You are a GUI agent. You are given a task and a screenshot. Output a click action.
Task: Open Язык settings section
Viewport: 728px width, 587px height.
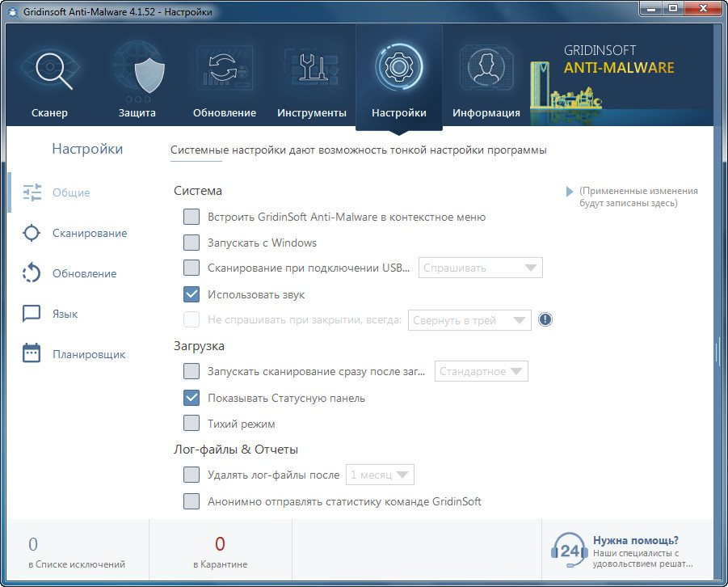(x=65, y=315)
